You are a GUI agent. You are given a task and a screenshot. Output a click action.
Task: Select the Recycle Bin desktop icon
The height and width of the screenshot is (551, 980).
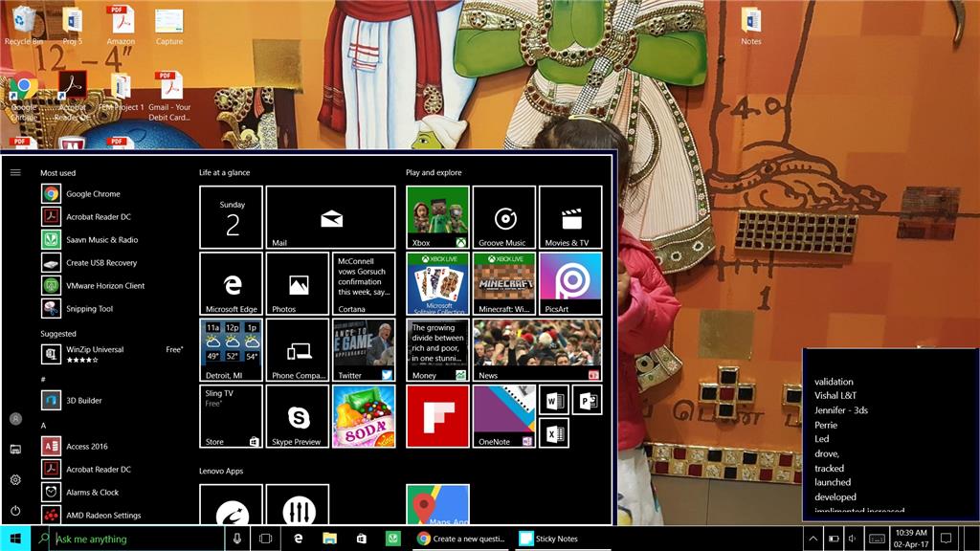(x=24, y=26)
